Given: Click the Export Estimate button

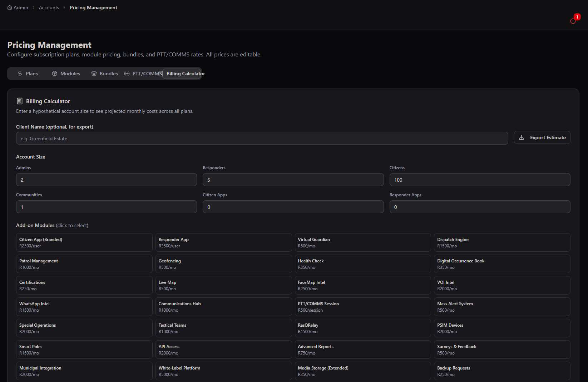Looking at the screenshot, I should 542,137.
